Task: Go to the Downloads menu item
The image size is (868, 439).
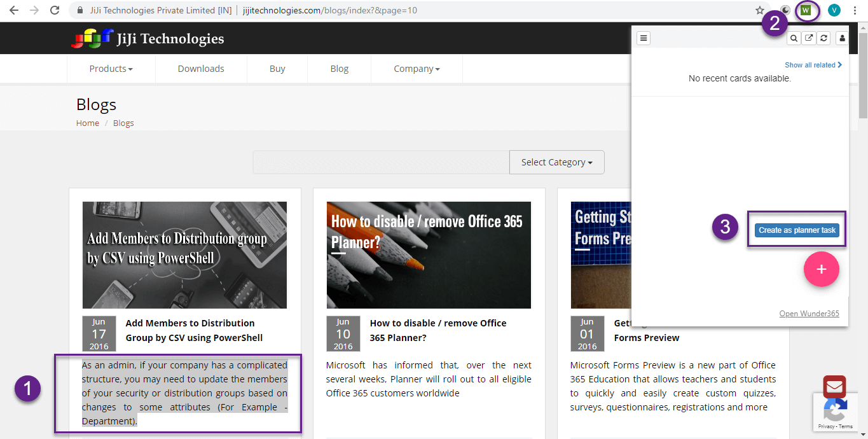Action: pos(201,69)
